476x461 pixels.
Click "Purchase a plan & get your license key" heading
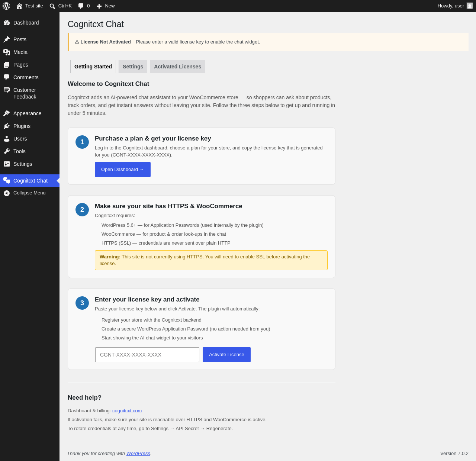pos(153,139)
